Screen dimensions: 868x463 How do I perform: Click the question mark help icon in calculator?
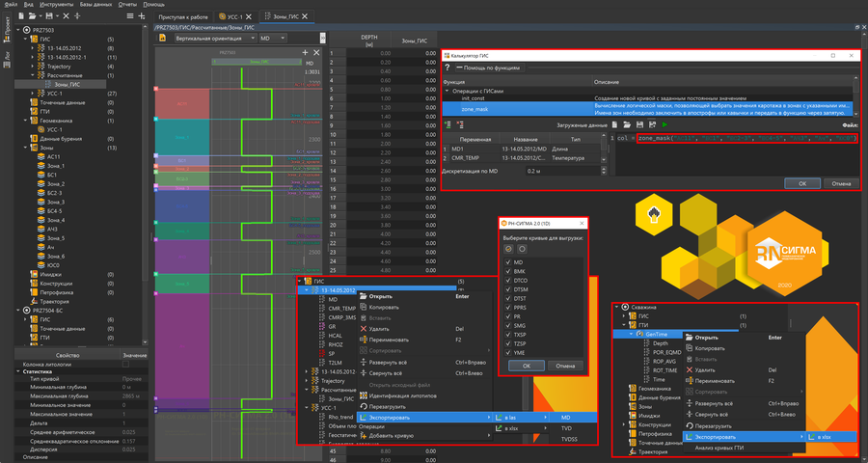(x=447, y=68)
